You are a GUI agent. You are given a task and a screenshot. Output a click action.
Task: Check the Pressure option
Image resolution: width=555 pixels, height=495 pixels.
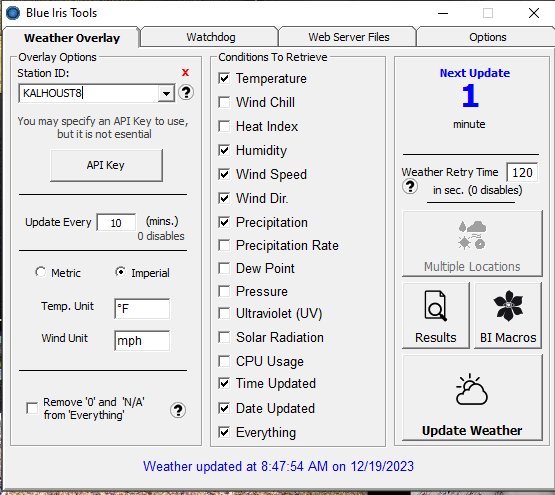[224, 291]
